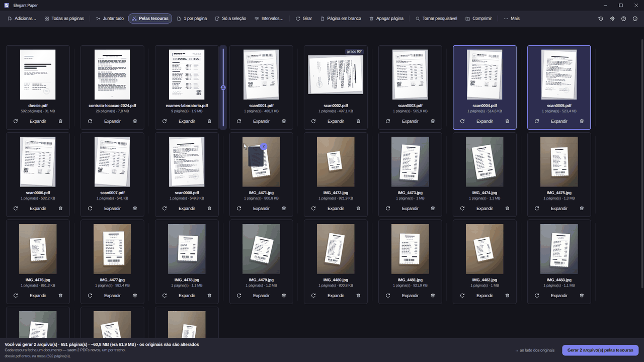Deselect the scan0005.pdf thumbnail

tap(559, 74)
